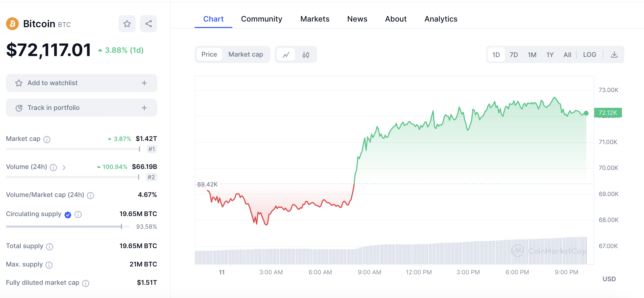Enable LOG scale on chart
This screenshot has height=298, width=644.
pyautogui.click(x=589, y=55)
